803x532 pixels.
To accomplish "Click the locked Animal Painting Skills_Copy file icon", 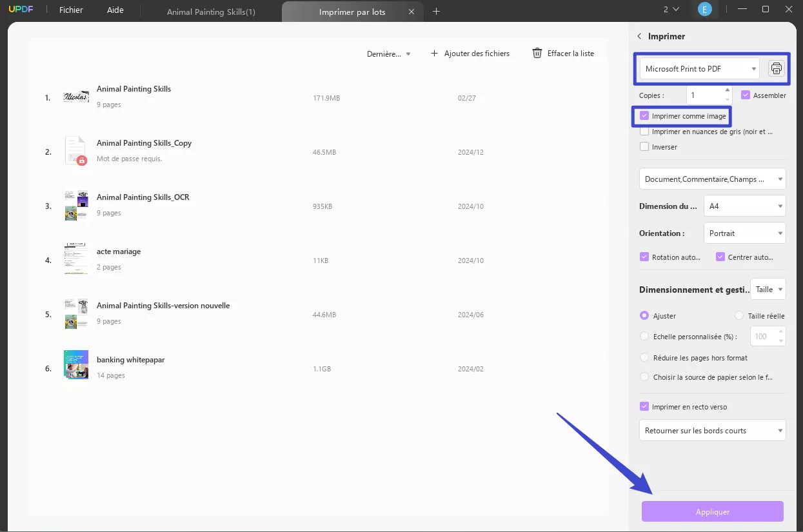I will click(x=75, y=150).
